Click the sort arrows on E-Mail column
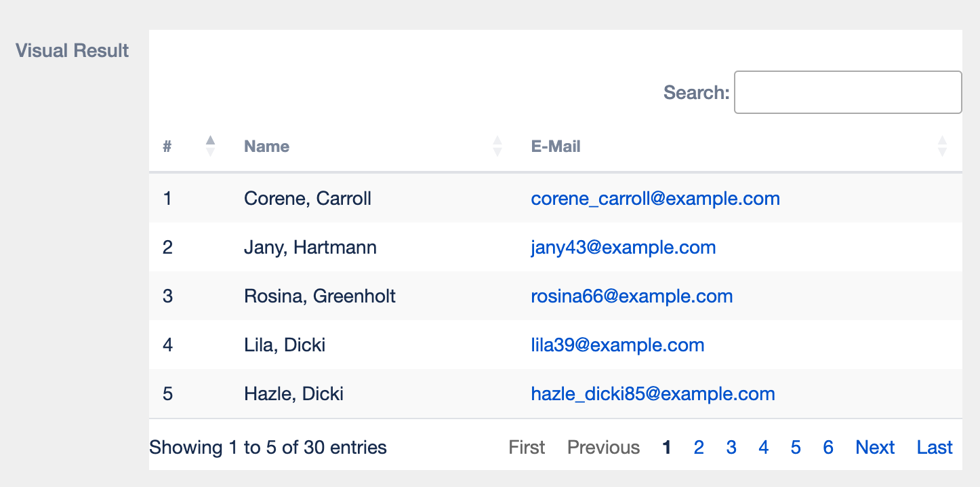Viewport: 980px width, 487px height. pos(942,146)
